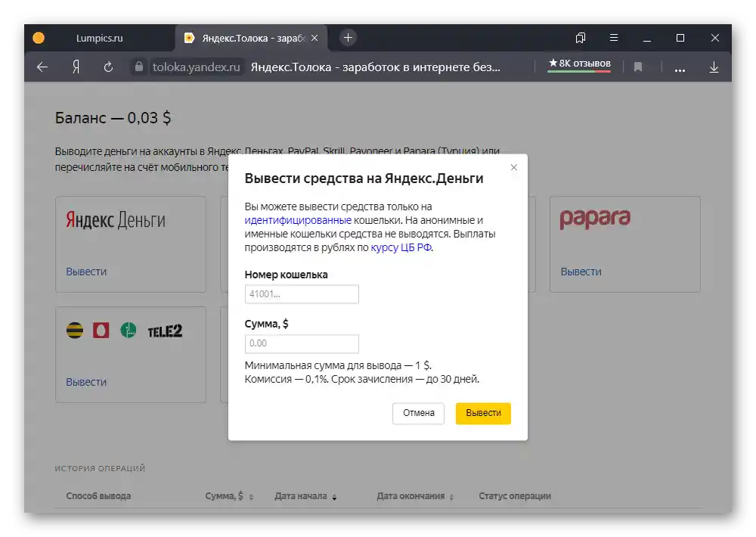Screen dimensions: 756x537
Task: Sort by Сумма, $ column arrows
Action: tap(251, 497)
